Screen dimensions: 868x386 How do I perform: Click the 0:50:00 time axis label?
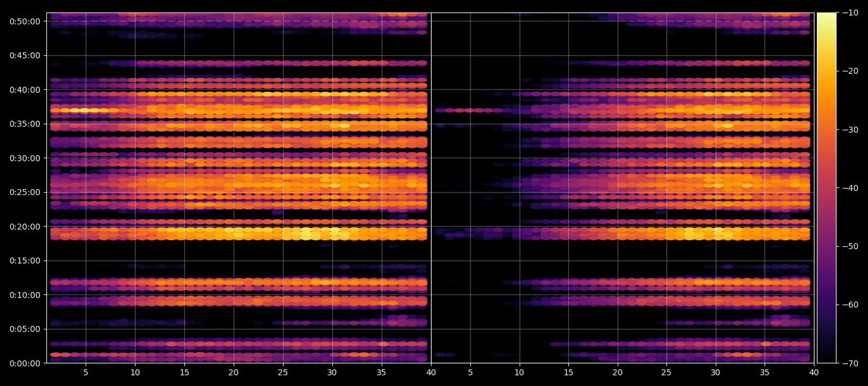click(25, 21)
